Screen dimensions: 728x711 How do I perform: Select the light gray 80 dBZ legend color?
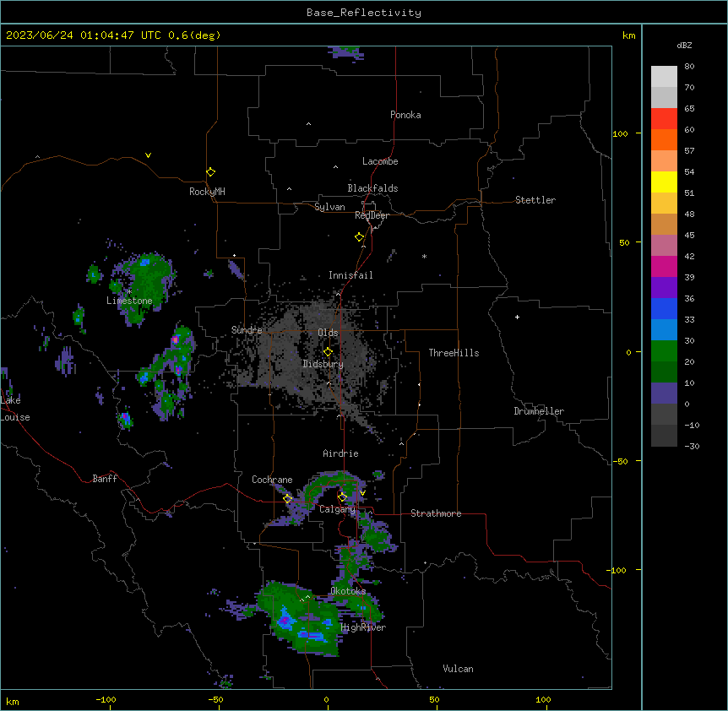point(664,76)
